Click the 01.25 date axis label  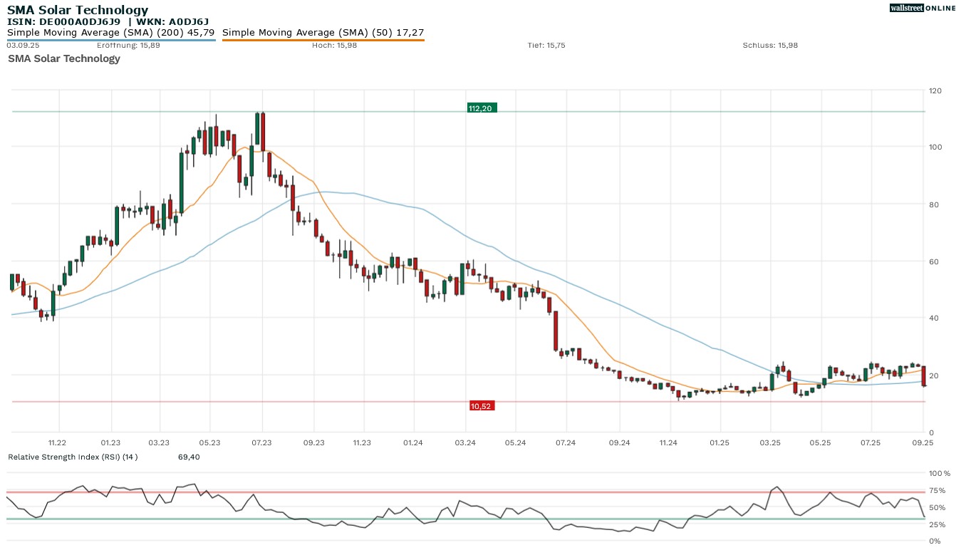pyautogui.click(x=720, y=443)
